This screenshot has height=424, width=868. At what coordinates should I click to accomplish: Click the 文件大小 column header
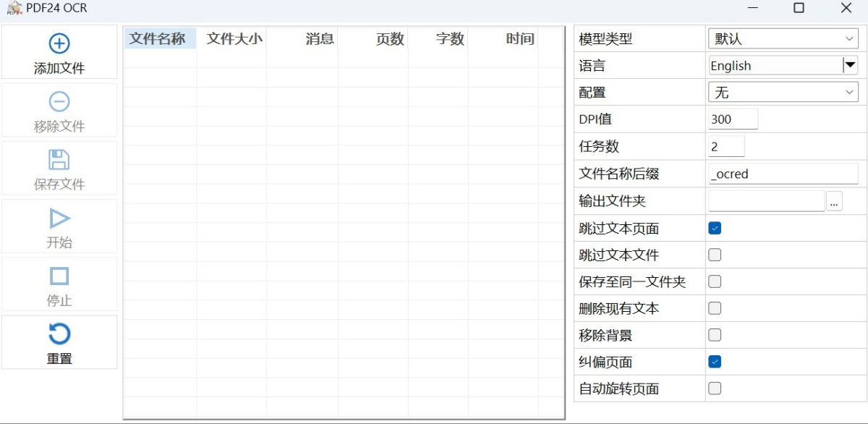click(x=234, y=39)
